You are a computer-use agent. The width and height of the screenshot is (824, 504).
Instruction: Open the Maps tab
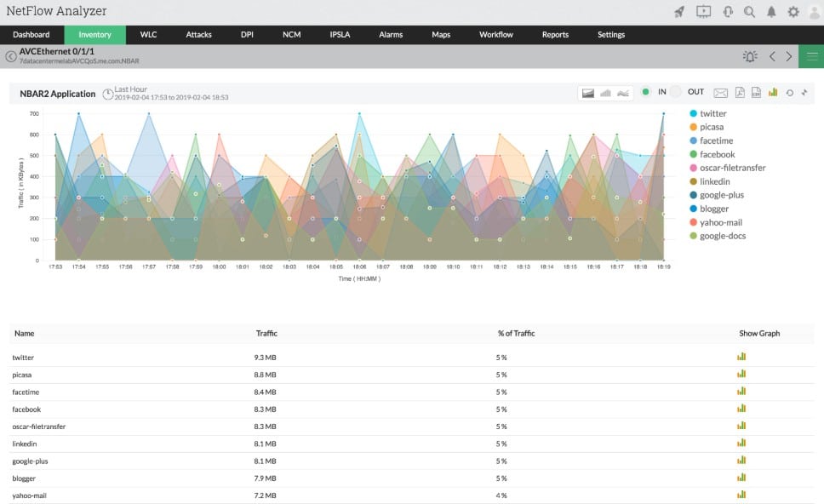[x=441, y=35]
